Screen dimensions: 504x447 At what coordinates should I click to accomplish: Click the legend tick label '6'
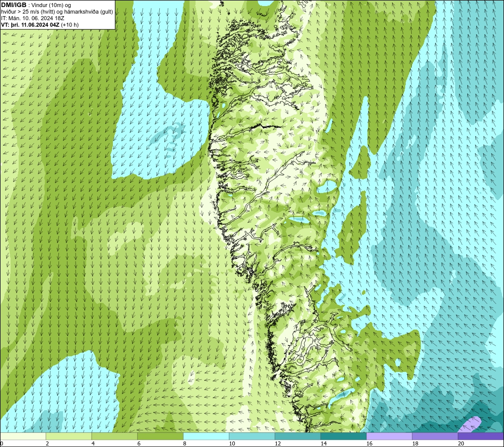click(139, 444)
